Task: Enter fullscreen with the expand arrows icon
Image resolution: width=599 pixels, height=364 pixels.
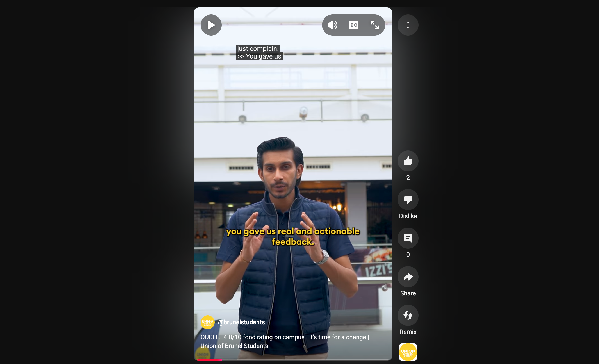Action: 374,25
